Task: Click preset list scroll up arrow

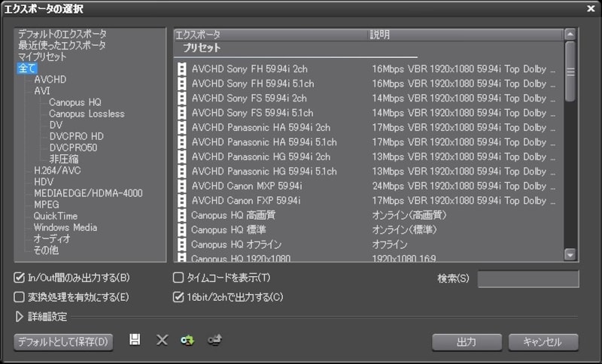Action: pos(570,35)
